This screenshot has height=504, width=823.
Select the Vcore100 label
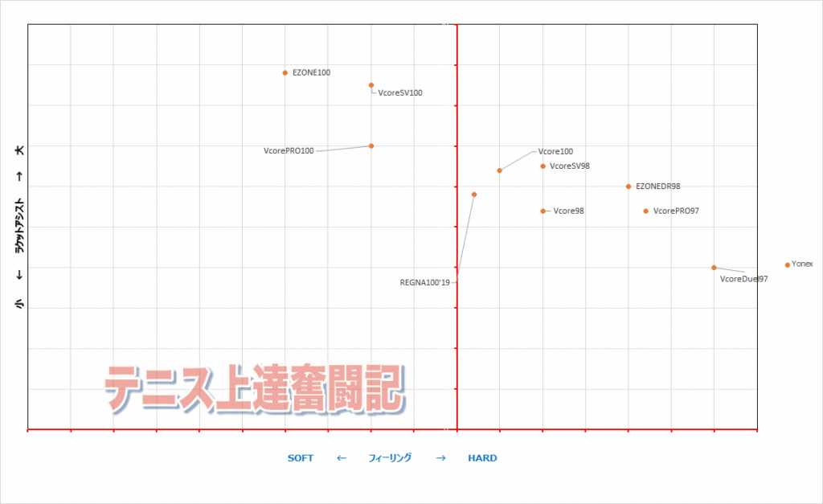coord(555,151)
